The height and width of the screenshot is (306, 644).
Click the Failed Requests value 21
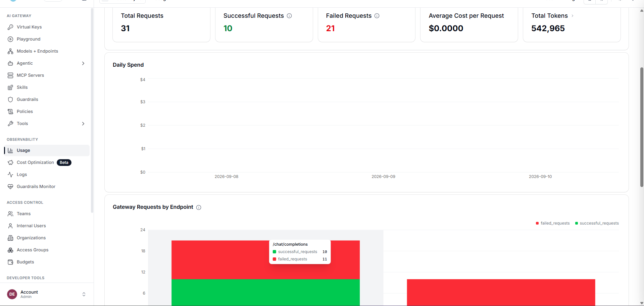point(330,28)
